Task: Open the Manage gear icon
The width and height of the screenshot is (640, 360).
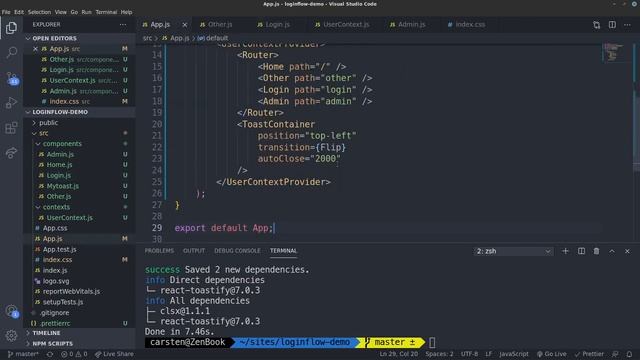Action: tap(11, 336)
